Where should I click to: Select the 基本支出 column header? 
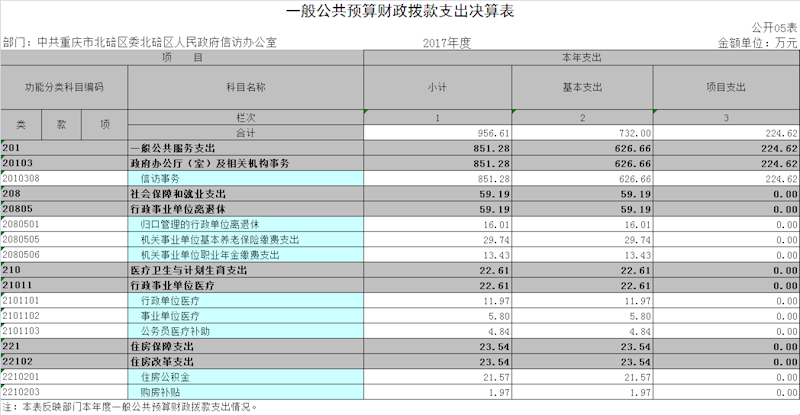(583, 88)
